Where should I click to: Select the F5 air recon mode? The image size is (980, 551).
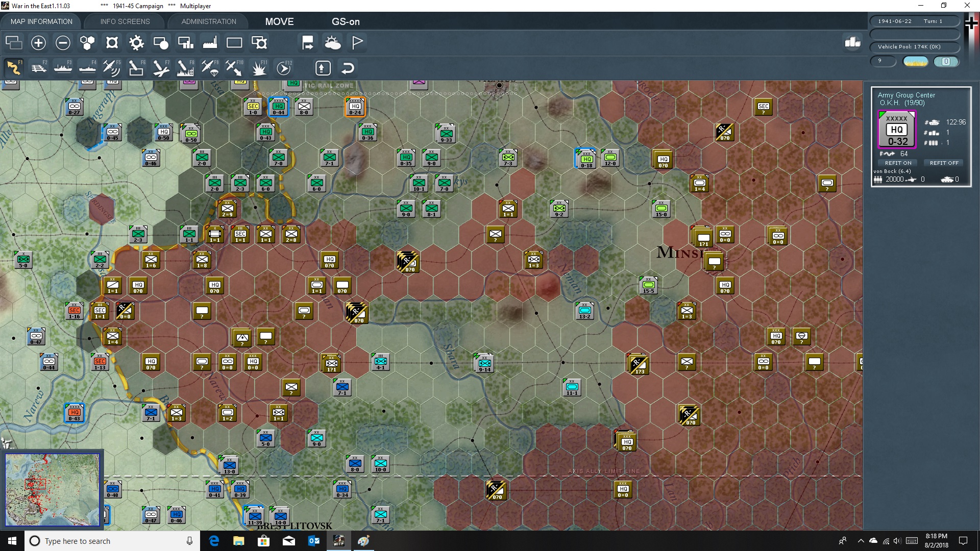(x=111, y=68)
